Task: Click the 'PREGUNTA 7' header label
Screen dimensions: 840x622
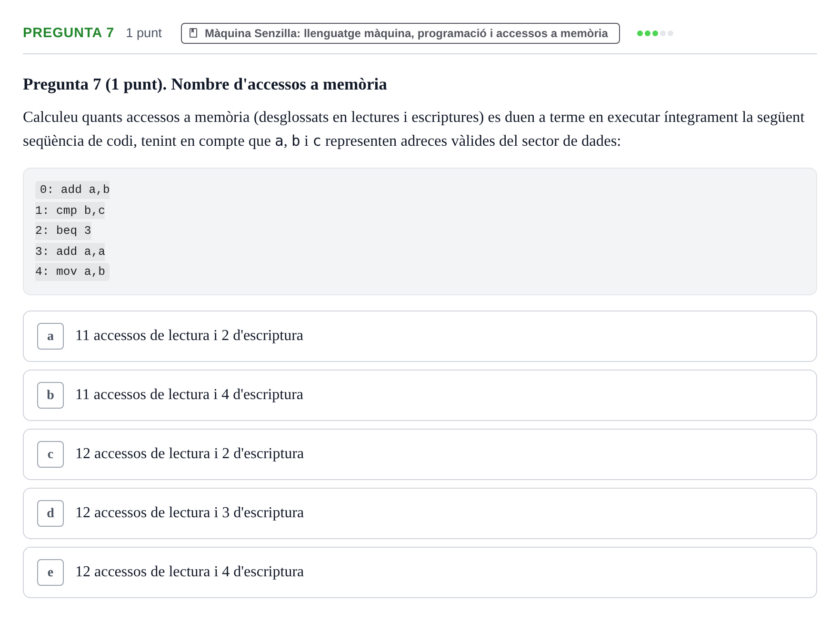Action: [69, 33]
